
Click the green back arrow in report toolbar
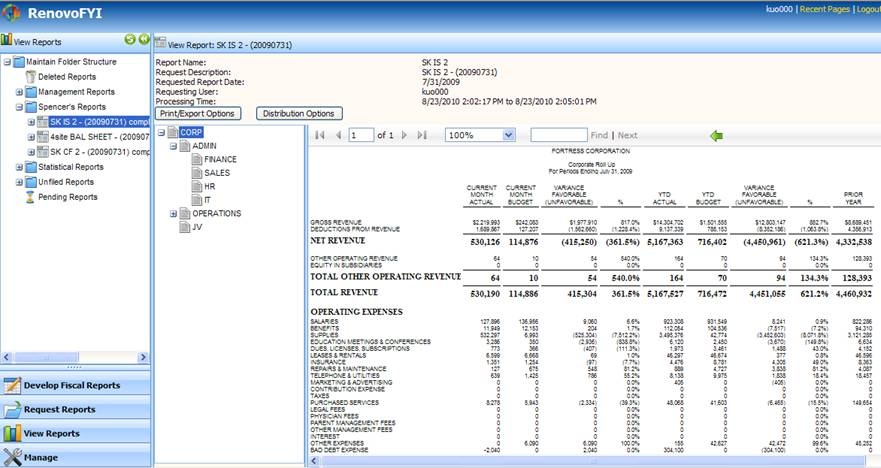point(715,135)
